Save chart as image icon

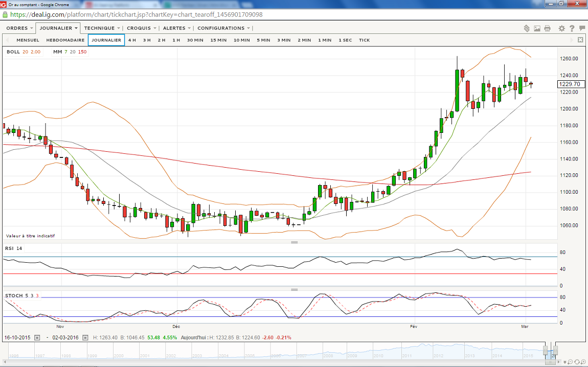click(x=537, y=29)
